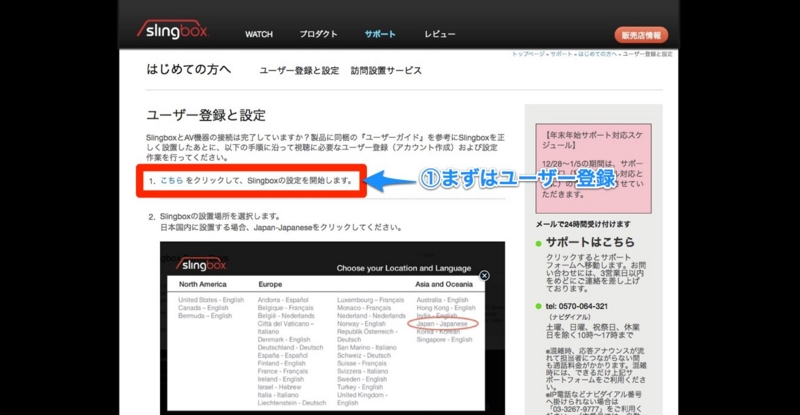Click Canada - English entry
800x415 pixels.
203,308
